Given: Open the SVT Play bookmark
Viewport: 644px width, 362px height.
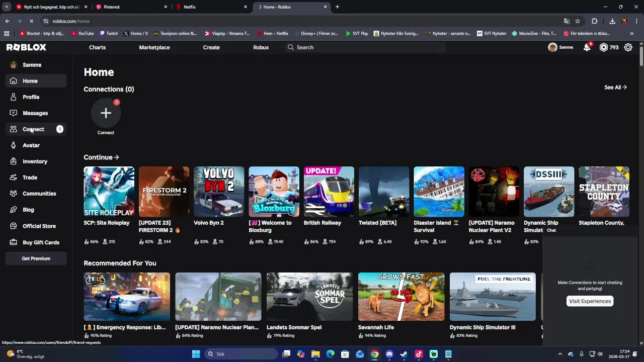Looking at the screenshot, I should point(357,34).
